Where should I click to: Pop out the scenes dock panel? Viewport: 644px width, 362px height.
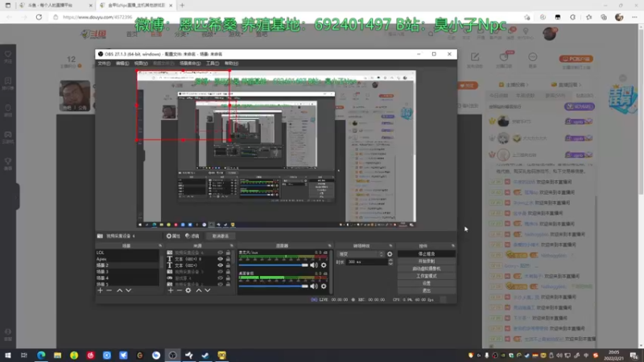(x=160, y=246)
